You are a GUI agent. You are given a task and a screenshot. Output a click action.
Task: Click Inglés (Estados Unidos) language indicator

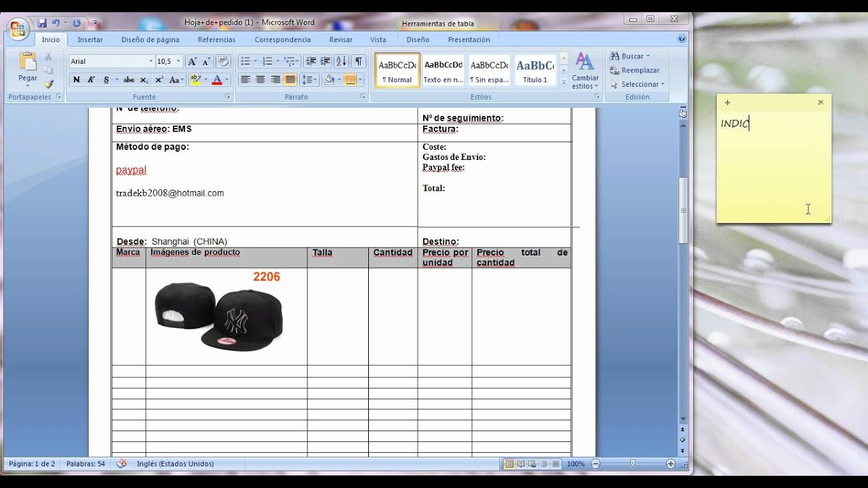coord(175,464)
